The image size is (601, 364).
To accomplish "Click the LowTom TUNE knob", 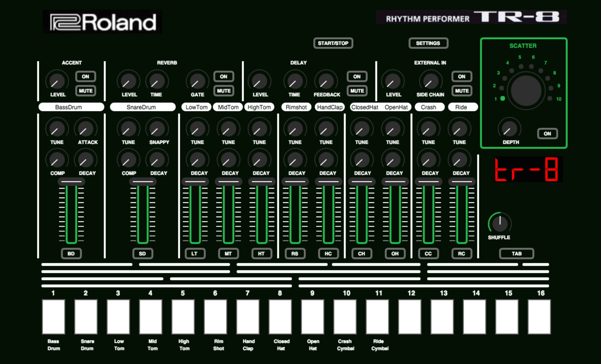I will click(197, 129).
